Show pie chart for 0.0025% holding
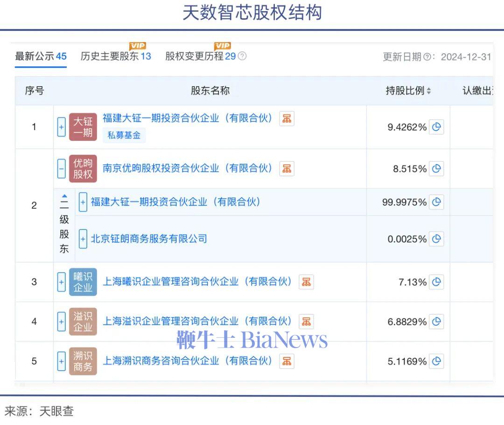504x425 pixels. coord(436,239)
